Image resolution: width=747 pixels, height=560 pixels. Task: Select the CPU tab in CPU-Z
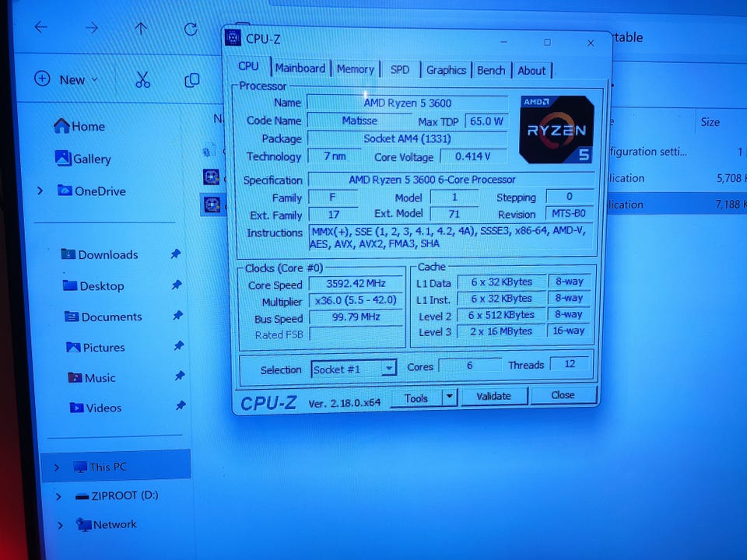tap(248, 66)
